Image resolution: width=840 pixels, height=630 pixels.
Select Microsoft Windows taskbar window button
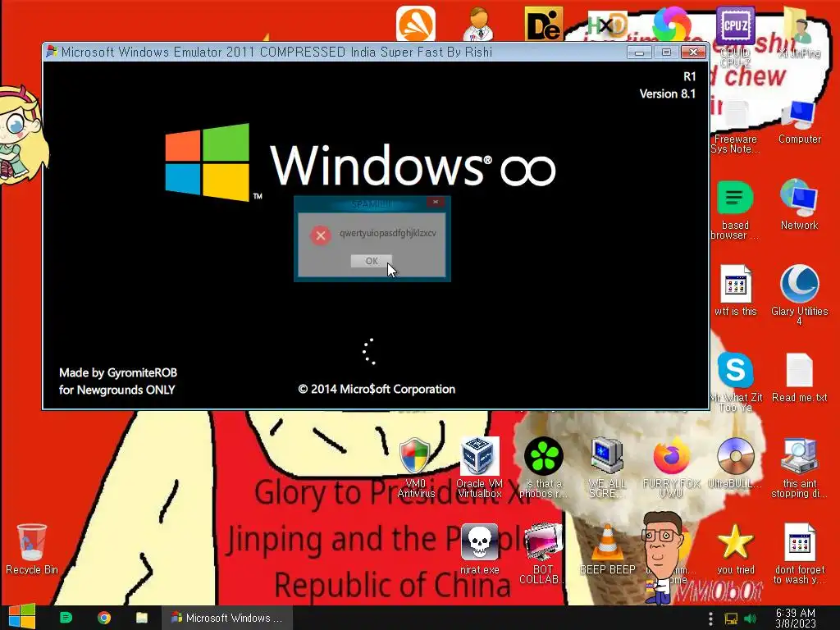coord(227,618)
